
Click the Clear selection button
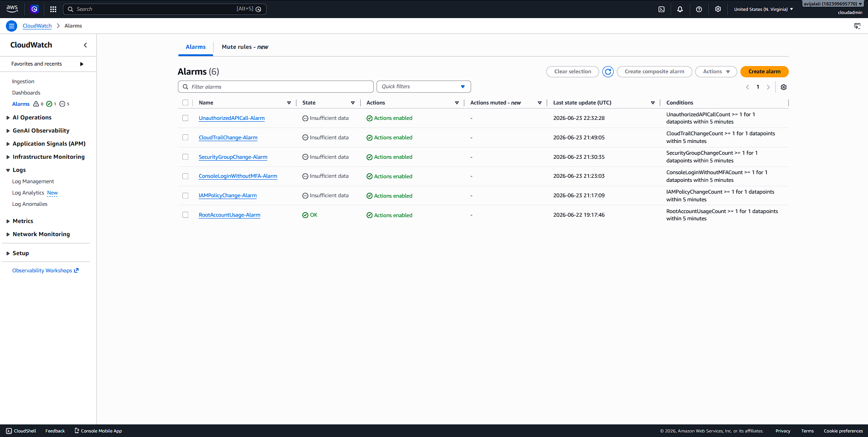click(572, 71)
